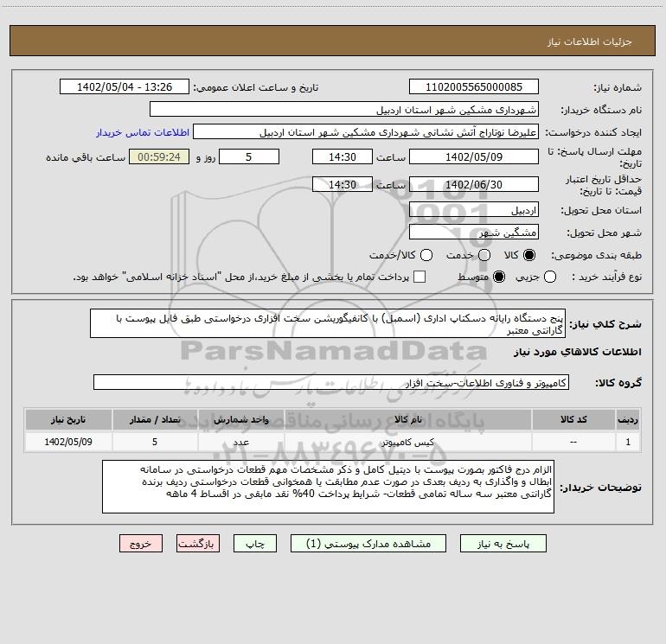The image size is (666, 644).
Task: Select the کالا/خدمت radio button
Action: (x=426, y=255)
